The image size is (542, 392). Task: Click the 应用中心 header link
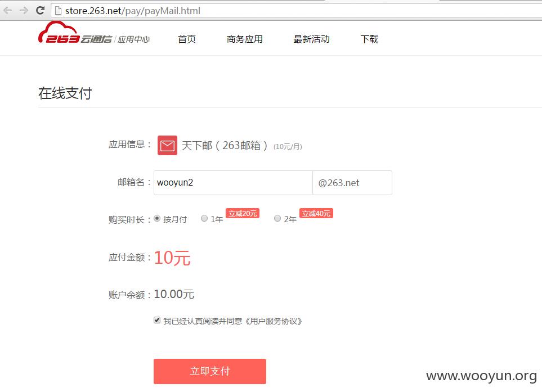click(133, 39)
